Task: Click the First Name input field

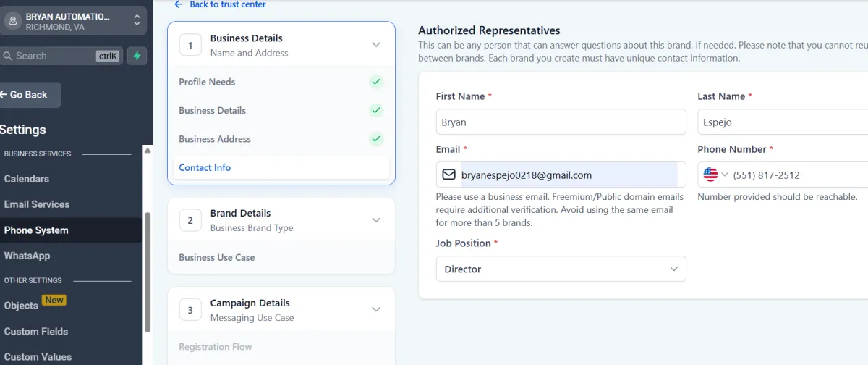Action: click(561, 122)
